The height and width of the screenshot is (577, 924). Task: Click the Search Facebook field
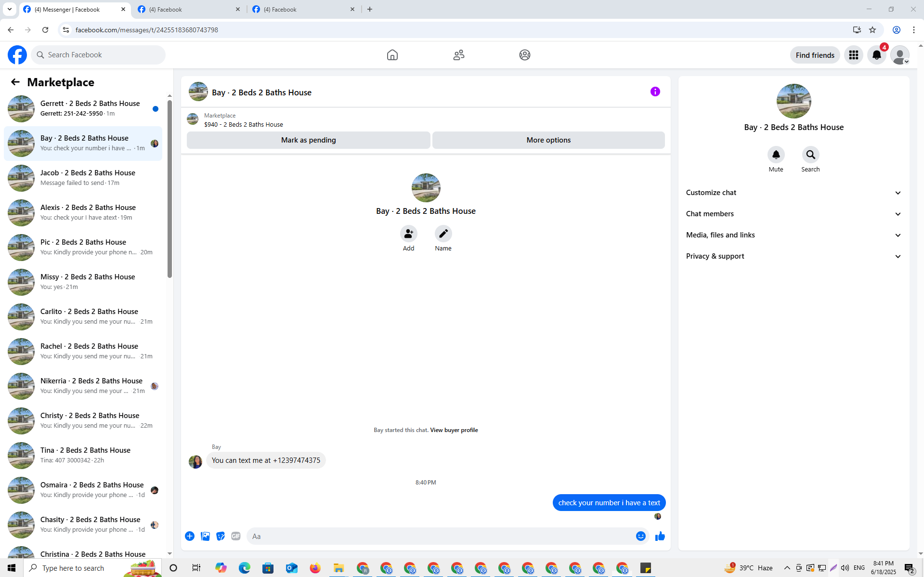98,55
